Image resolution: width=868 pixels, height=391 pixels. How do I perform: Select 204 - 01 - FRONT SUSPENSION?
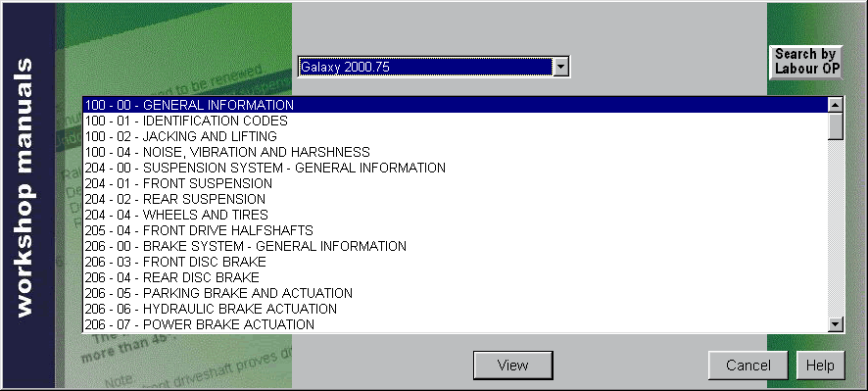[x=455, y=183]
